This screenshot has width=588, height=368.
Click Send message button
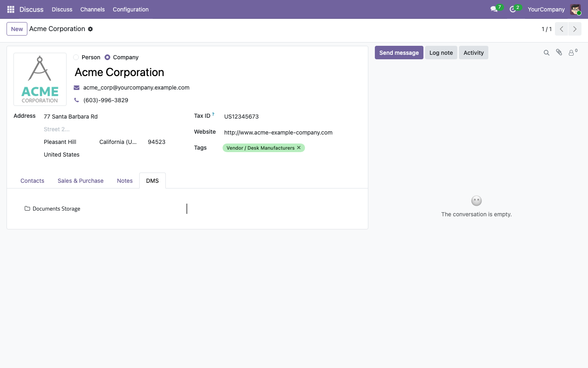[x=399, y=53]
